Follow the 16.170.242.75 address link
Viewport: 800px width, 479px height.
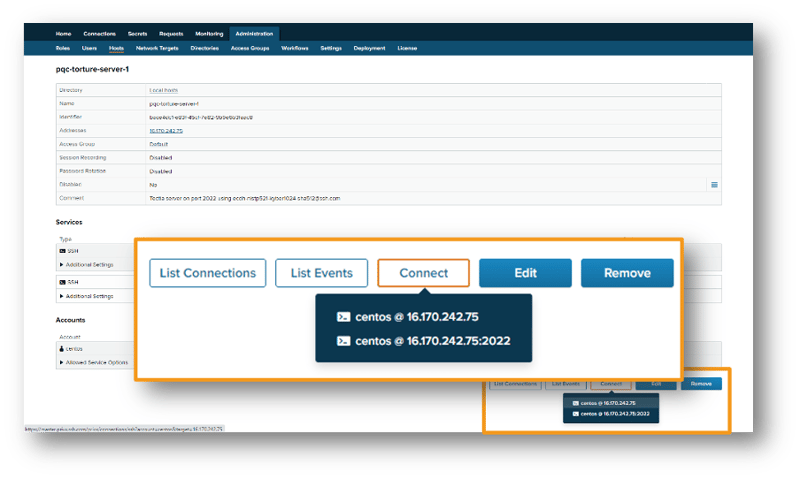pos(166,130)
